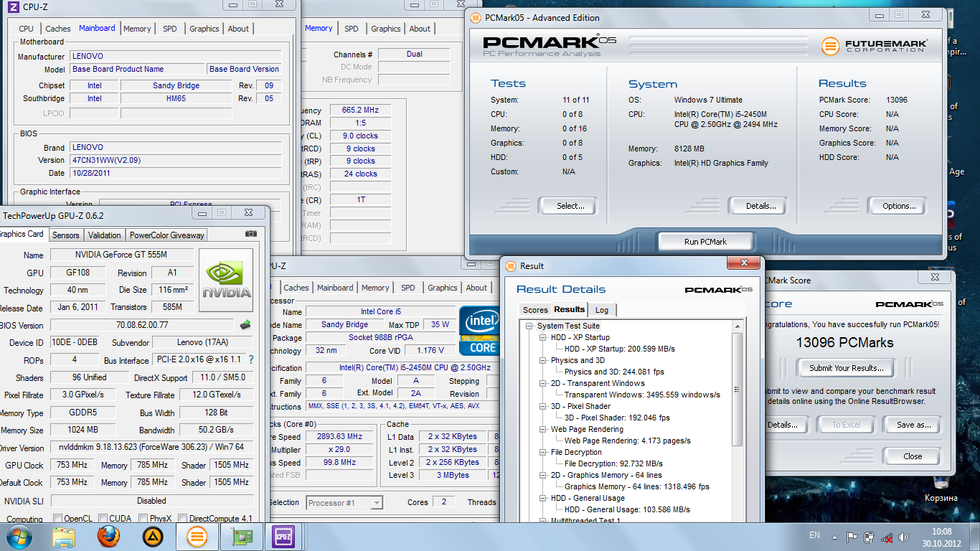Collapse the File Decryption node
Screen dimensions: 980x551
click(543, 452)
